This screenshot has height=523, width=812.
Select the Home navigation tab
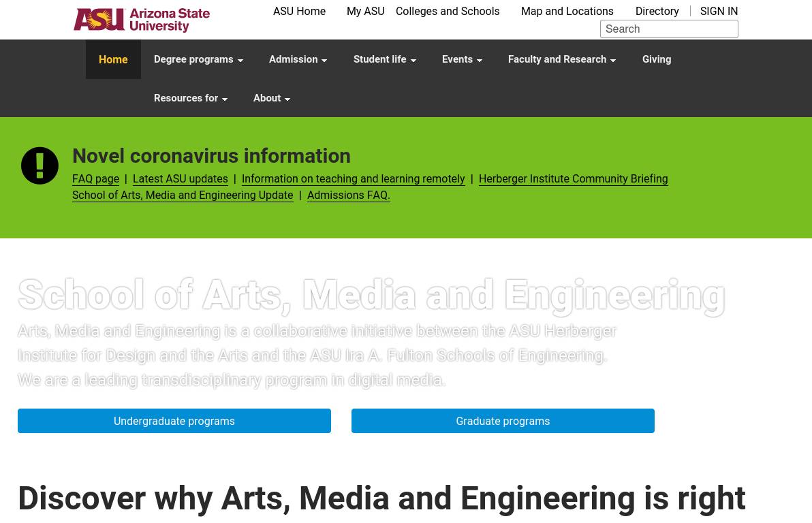pos(113,60)
